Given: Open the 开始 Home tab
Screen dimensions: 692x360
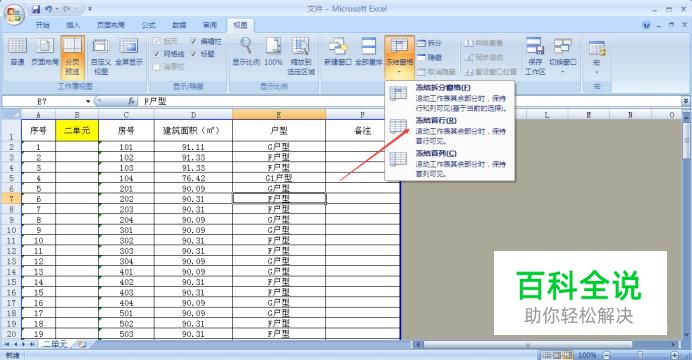Looking at the screenshot, I should coord(42,25).
